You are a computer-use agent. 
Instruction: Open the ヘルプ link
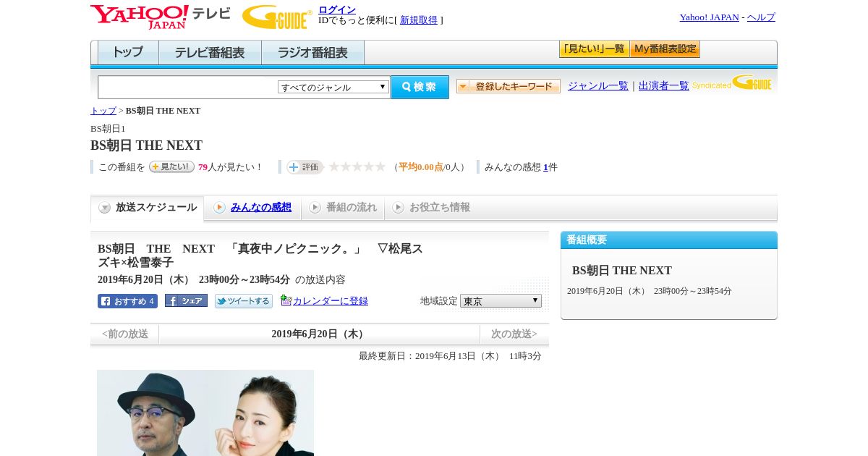(761, 17)
